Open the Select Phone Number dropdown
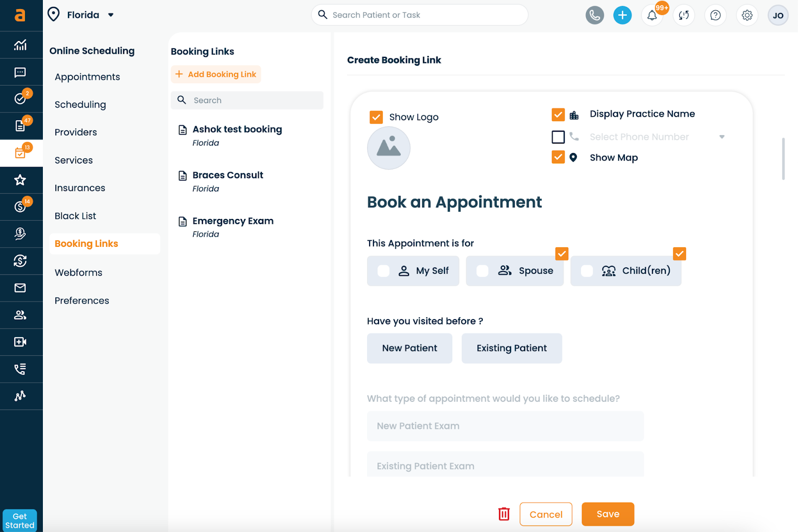The height and width of the screenshot is (532, 798). coord(721,137)
